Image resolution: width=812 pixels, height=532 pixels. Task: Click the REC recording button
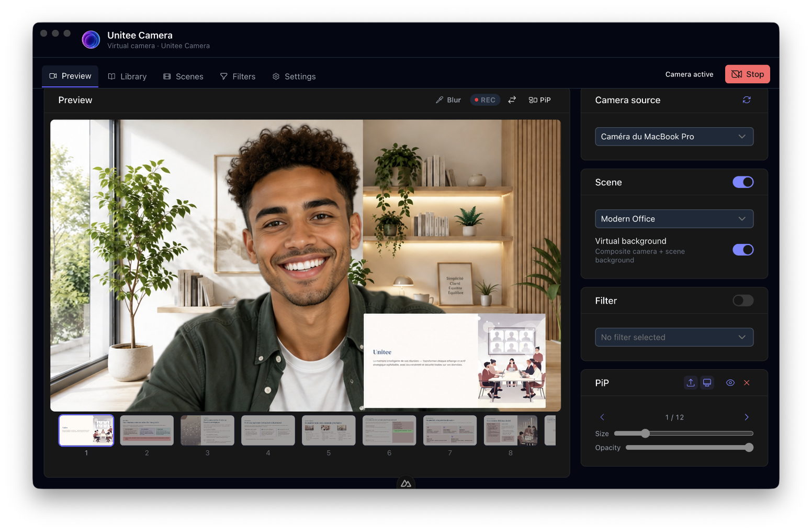(x=485, y=100)
